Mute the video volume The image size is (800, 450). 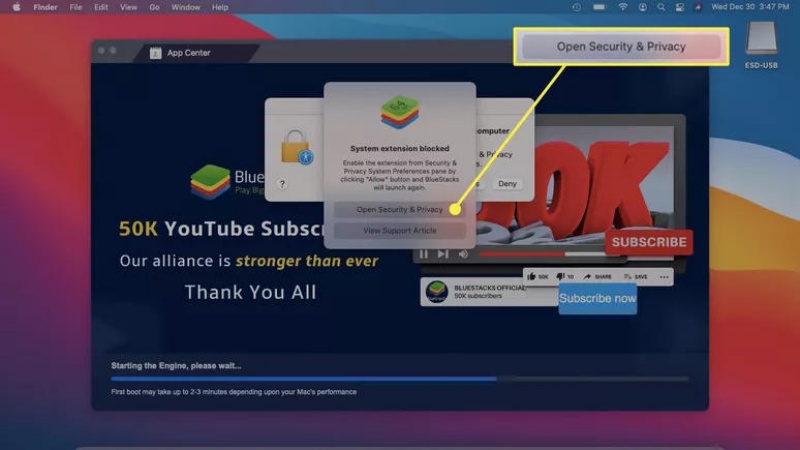click(463, 254)
